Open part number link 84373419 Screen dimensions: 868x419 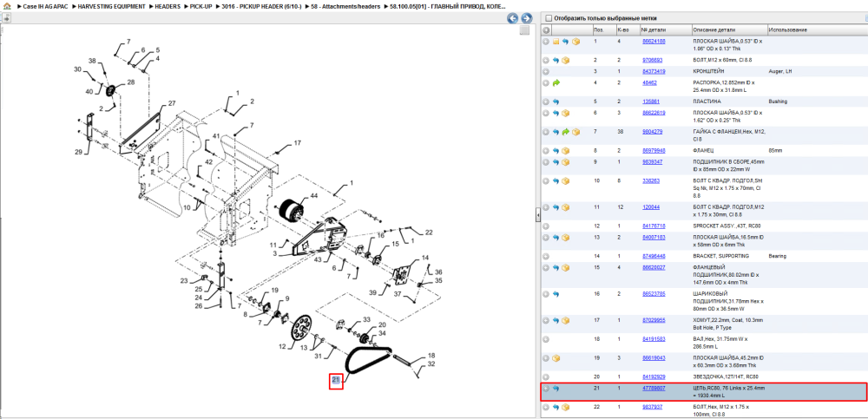point(654,71)
